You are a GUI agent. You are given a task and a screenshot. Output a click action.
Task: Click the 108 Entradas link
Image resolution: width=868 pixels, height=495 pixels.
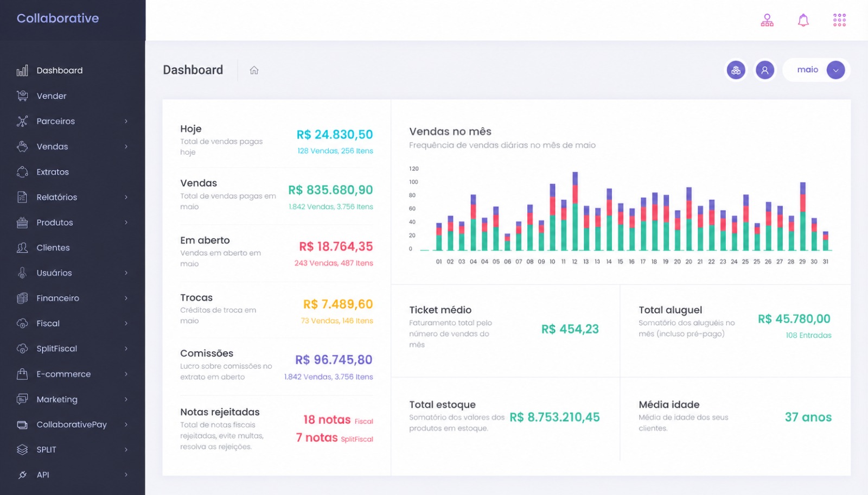click(809, 335)
